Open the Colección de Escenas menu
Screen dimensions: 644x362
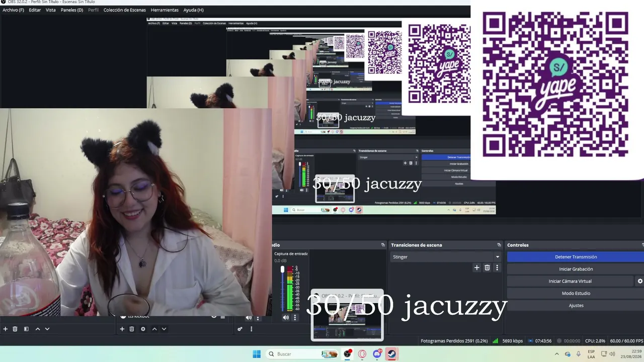pyautogui.click(x=125, y=10)
